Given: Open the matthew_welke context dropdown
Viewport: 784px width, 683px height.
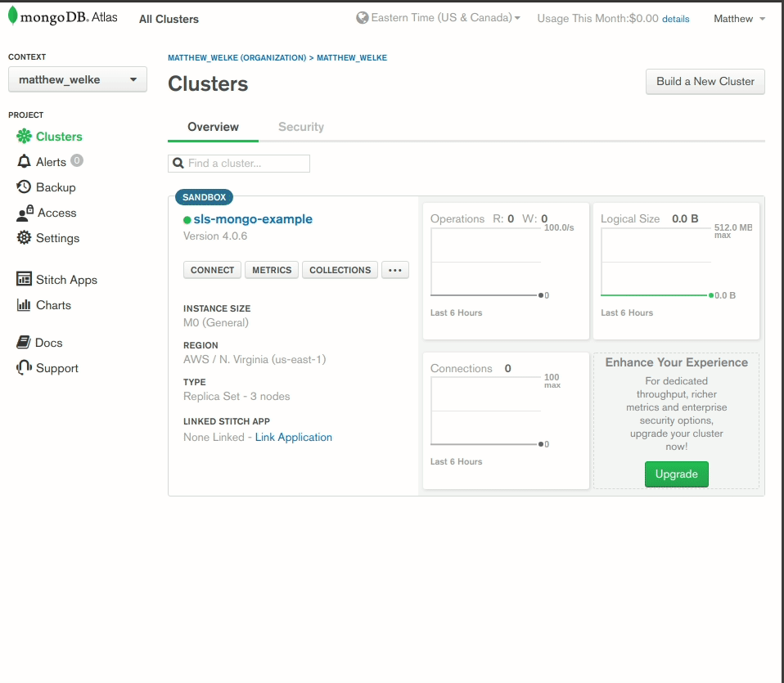Looking at the screenshot, I should 78,79.
